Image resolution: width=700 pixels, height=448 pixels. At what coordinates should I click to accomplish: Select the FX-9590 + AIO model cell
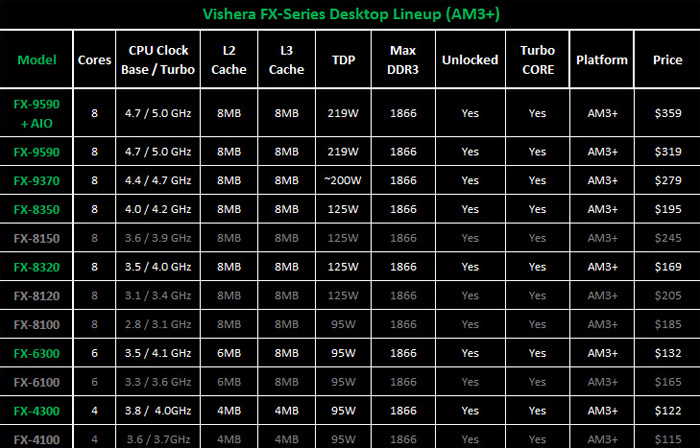point(37,113)
